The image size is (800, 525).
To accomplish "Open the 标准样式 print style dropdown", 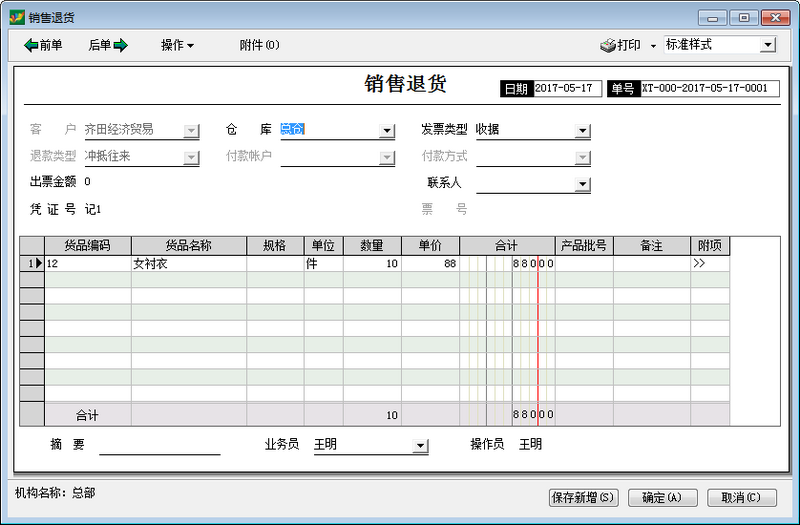I will 768,45.
